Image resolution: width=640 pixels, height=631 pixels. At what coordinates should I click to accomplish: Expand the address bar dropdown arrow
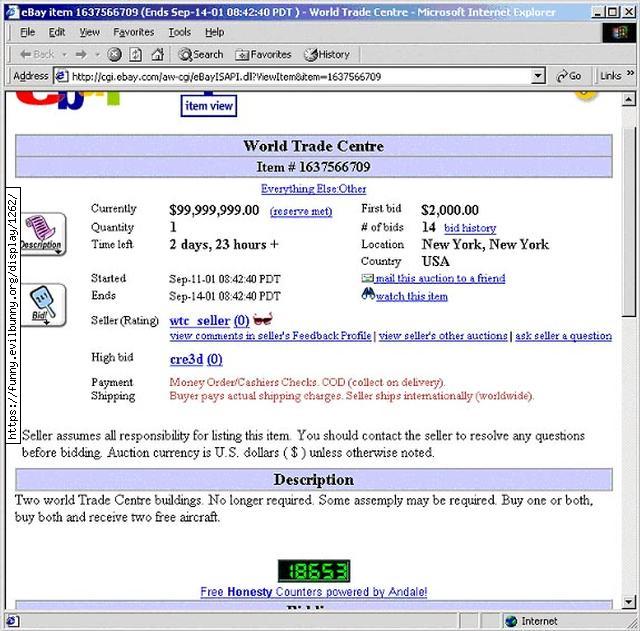[538, 76]
